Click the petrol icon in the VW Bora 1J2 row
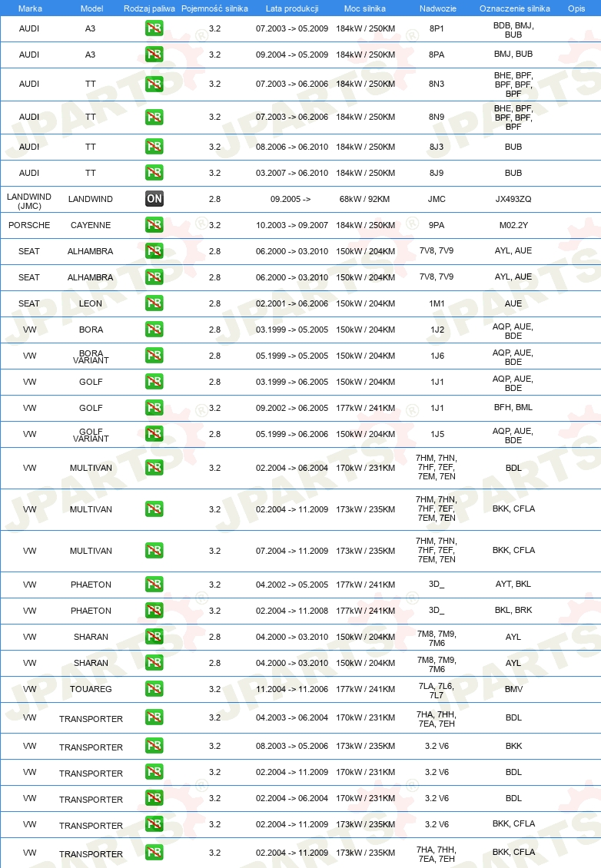 (x=154, y=330)
